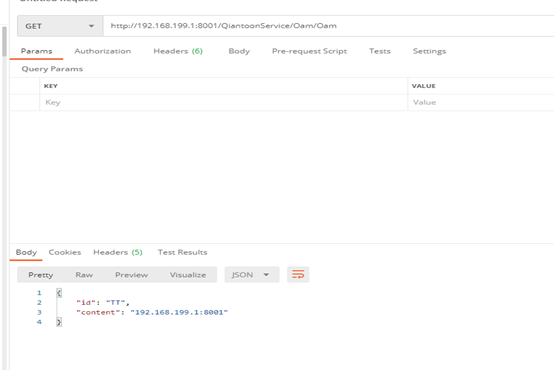Select the Raw view button
The height and width of the screenshot is (370, 554).
pos(84,275)
